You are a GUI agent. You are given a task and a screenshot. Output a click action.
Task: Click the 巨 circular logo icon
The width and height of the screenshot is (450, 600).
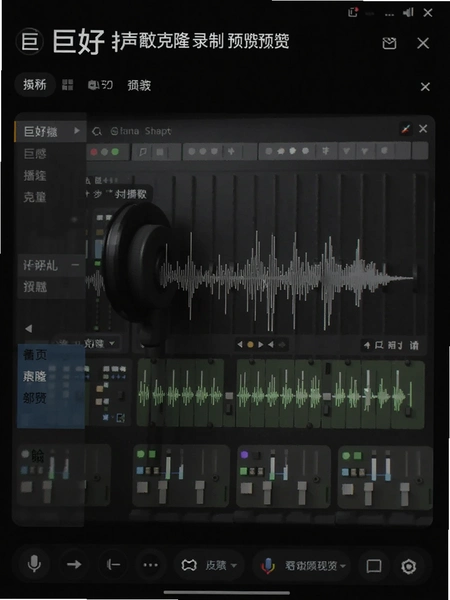29,41
